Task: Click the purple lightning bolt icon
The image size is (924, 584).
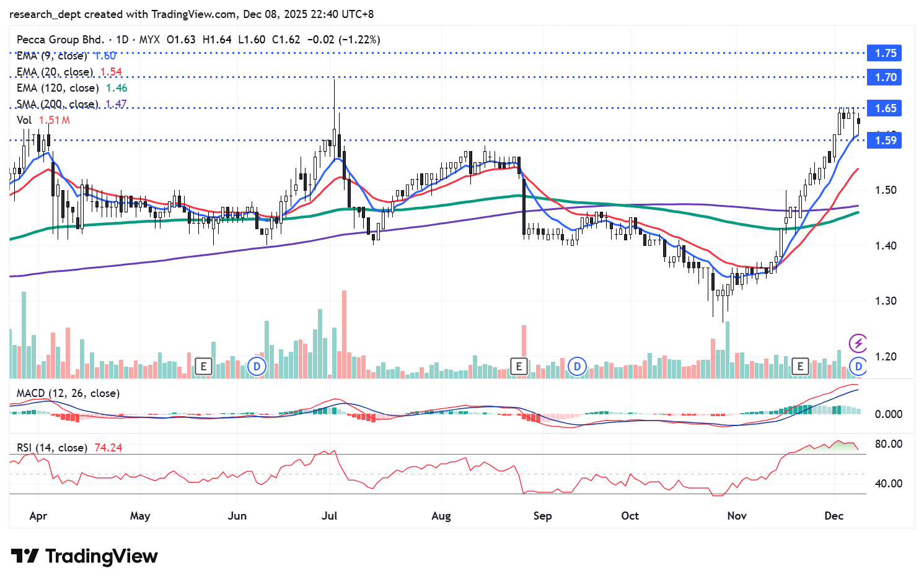Action: click(858, 342)
